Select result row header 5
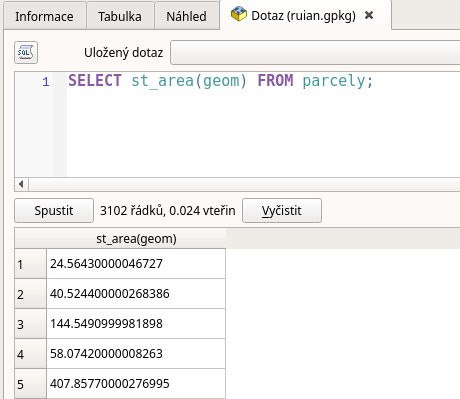 (x=30, y=384)
